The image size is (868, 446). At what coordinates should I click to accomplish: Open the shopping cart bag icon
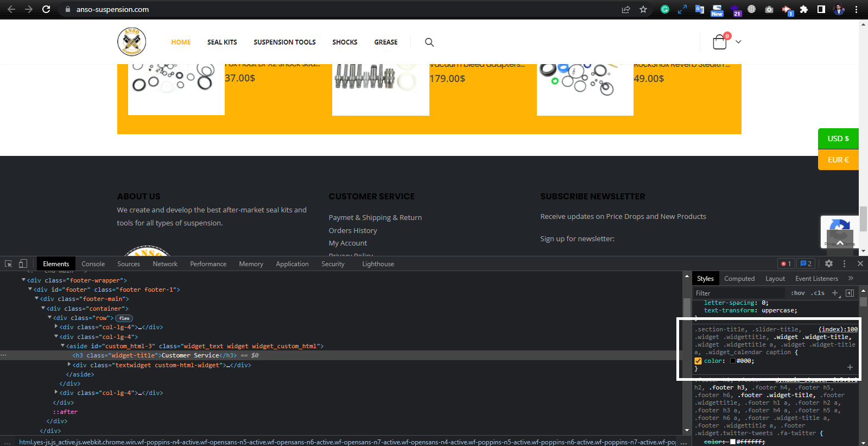[720, 42]
